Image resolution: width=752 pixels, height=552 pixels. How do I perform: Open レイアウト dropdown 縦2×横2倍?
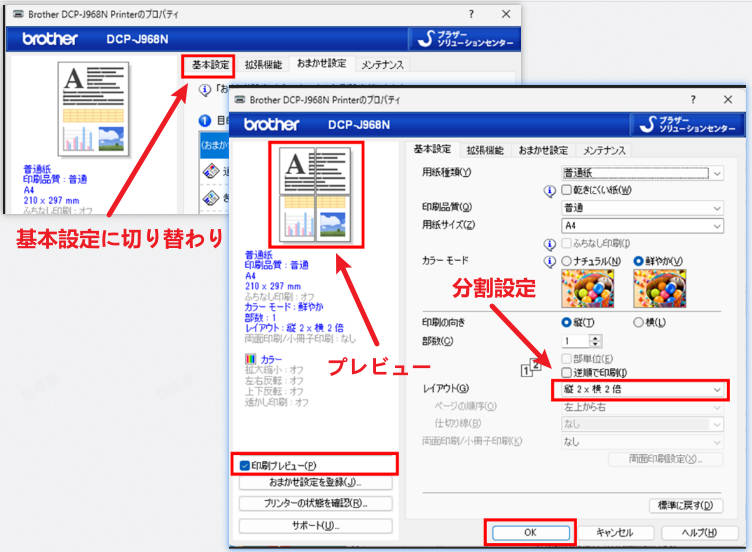click(x=642, y=389)
